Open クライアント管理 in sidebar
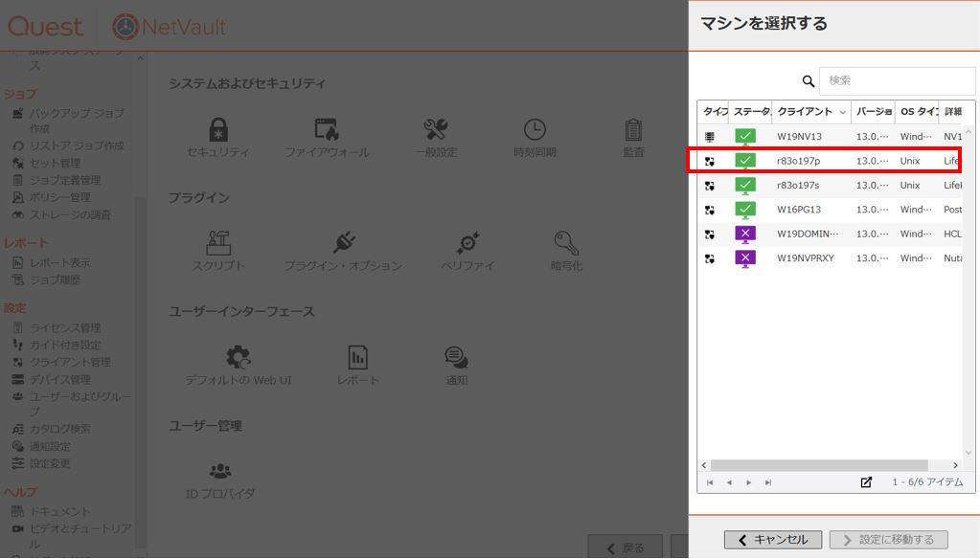Image resolution: width=980 pixels, height=559 pixels. tap(71, 362)
